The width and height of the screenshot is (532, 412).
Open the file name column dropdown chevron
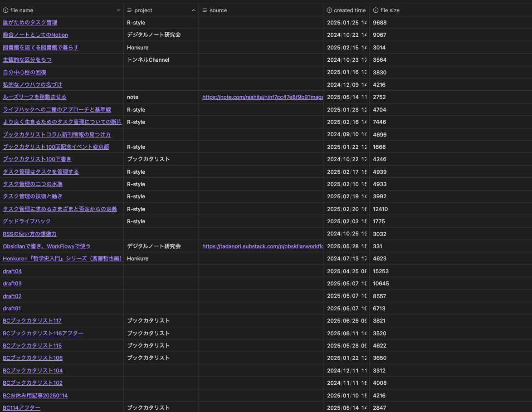(118, 10)
